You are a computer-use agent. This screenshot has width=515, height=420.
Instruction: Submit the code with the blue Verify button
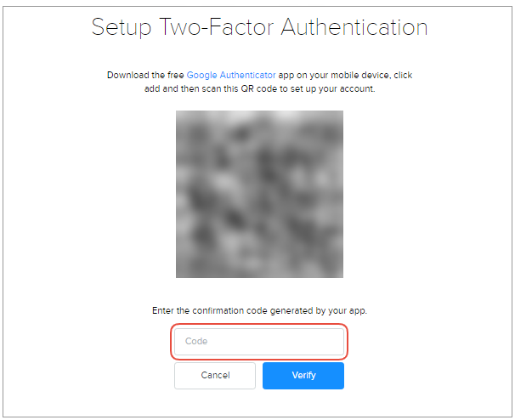click(303, 375)
